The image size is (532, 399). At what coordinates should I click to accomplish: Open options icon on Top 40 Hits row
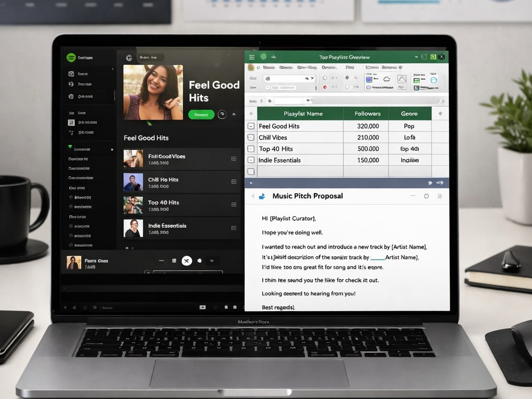[234, 205]
